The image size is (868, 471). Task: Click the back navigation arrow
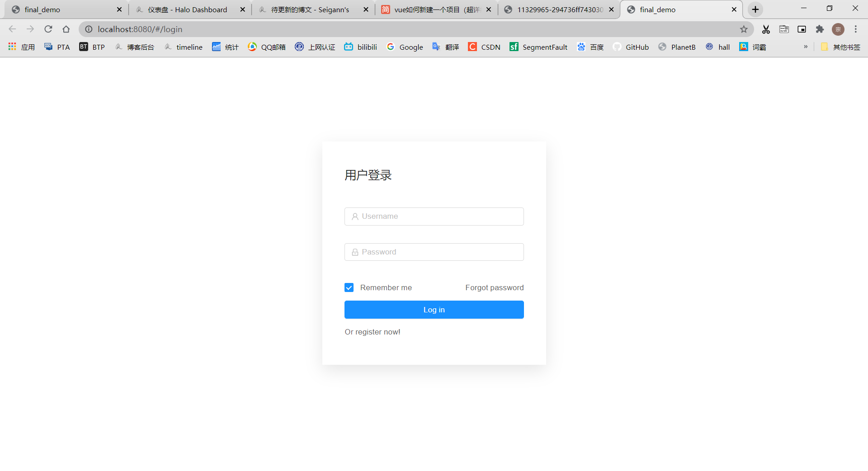click(12, 29)
